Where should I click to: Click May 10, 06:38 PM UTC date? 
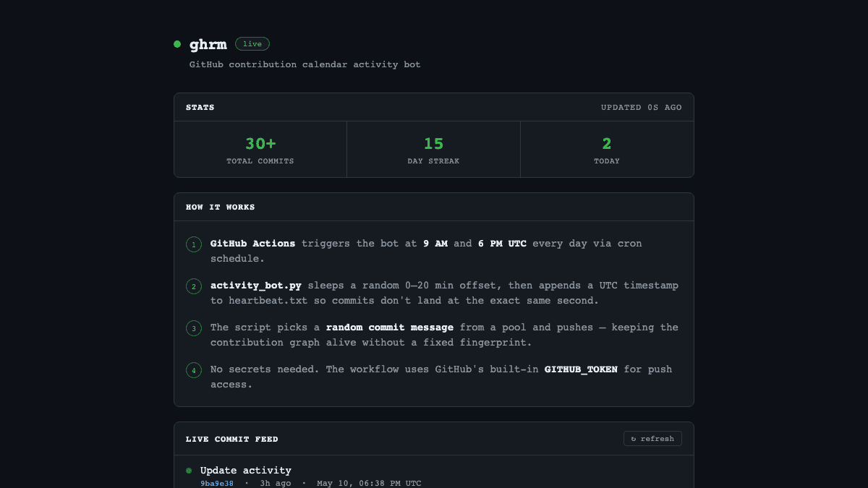[369, 483]
